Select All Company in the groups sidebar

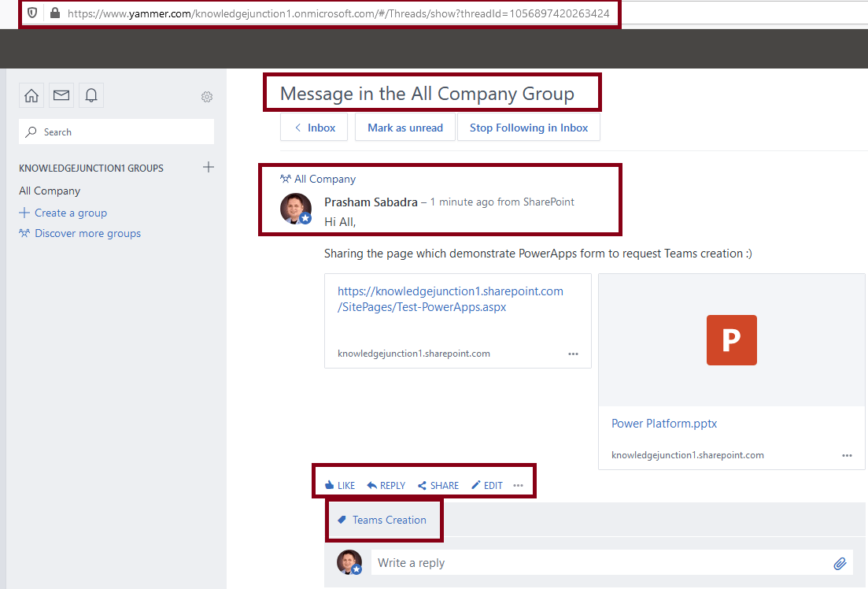(x=49, y=190)
